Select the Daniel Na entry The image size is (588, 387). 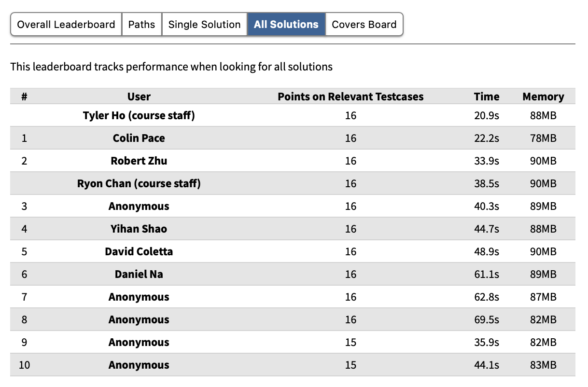point(139,275)
